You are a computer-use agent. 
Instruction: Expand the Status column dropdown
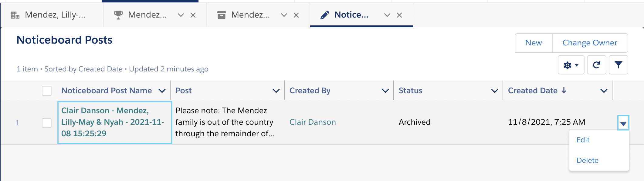pyautogui.click(x=495, y=91)
